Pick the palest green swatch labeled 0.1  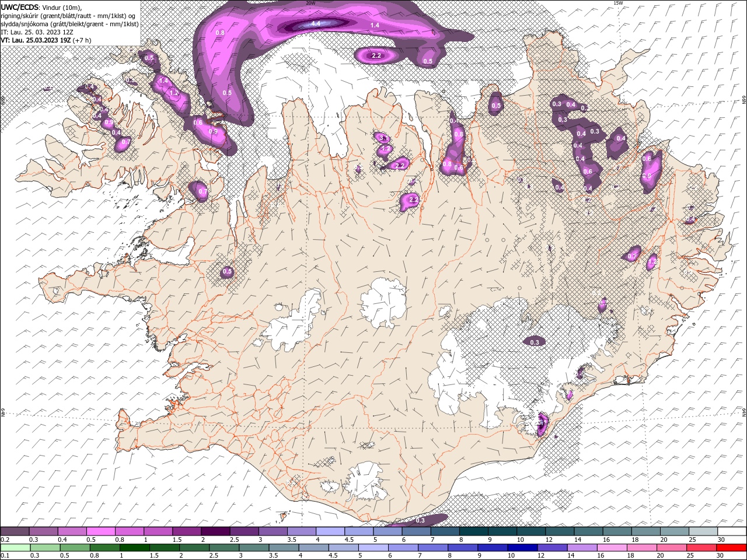[15, 547]
